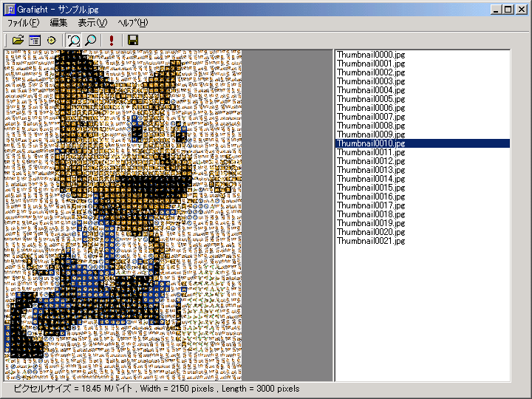Select Thumbnail0015.jpg in the list
The image size is (532, 399).
click(423, 188)
